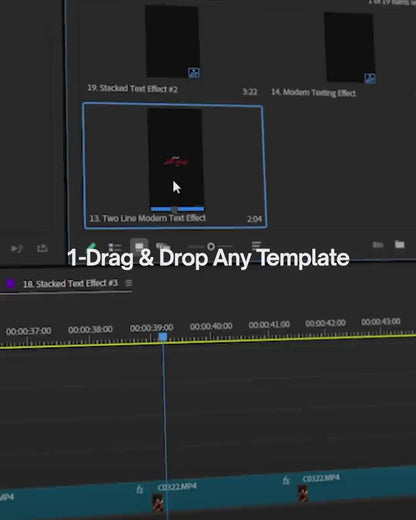Open the Sort Icons menu
Viewport: 416px width, 520px height.
pos(256,246)
